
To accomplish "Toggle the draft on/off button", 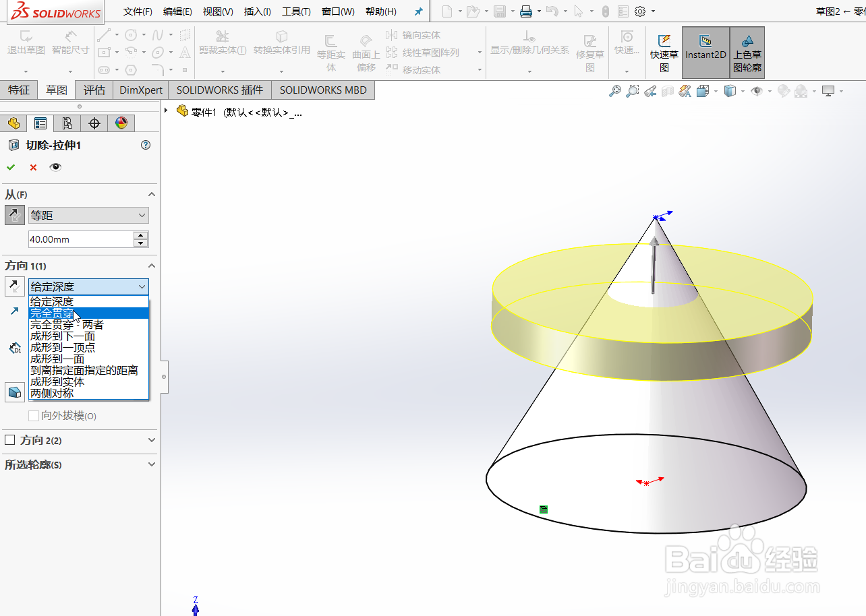I will [x=14, y=392].
